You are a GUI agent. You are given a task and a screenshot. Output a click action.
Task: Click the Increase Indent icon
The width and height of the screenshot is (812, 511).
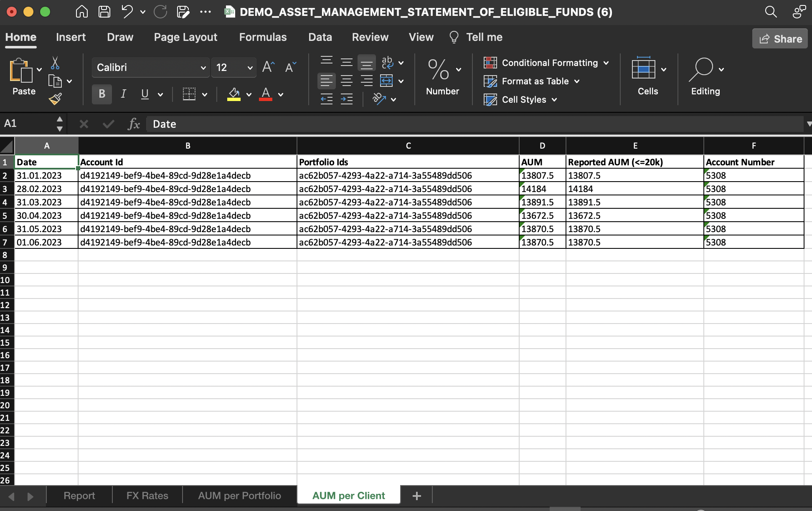pos(347,99)
